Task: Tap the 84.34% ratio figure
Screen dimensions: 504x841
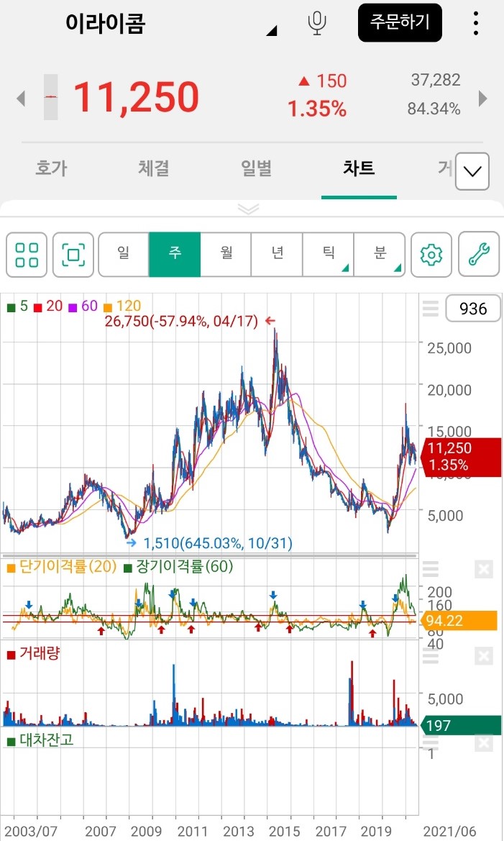Action: click(x=434, y=109)
